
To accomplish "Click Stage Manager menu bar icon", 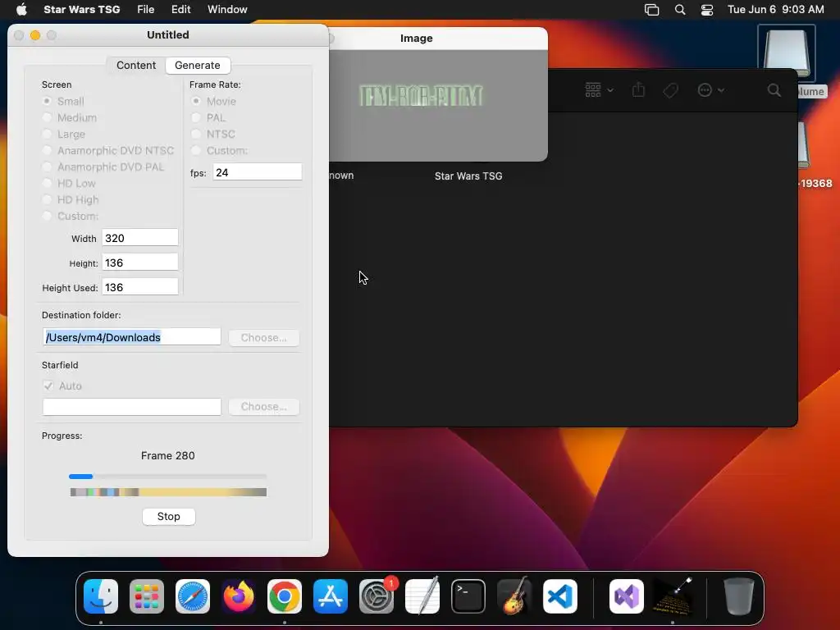I will point(652,10).
